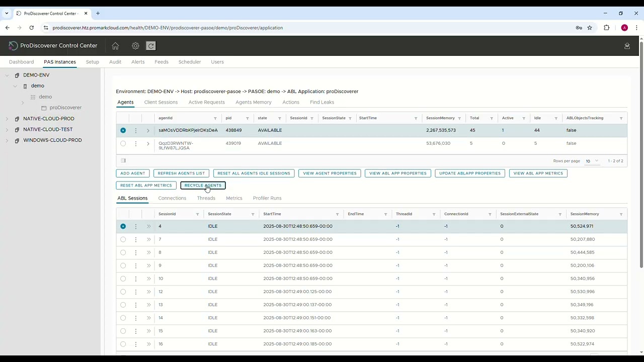Image resolution: width=644 pixels, height=362 pixels.
Task: Open row menu for agent pid 438849
Action: point(135,130)
